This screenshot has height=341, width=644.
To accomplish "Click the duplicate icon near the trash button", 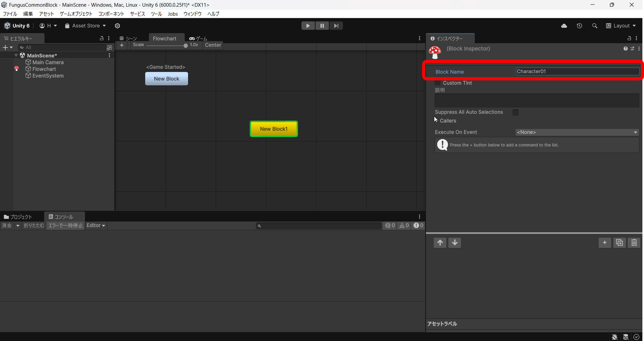I will [619, 243].
